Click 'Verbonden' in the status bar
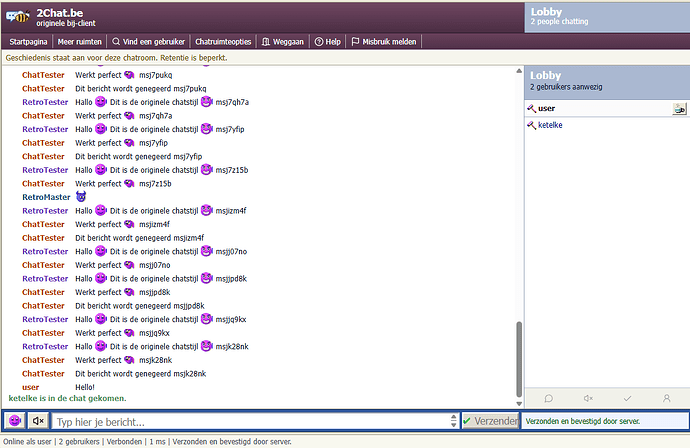 125,441
